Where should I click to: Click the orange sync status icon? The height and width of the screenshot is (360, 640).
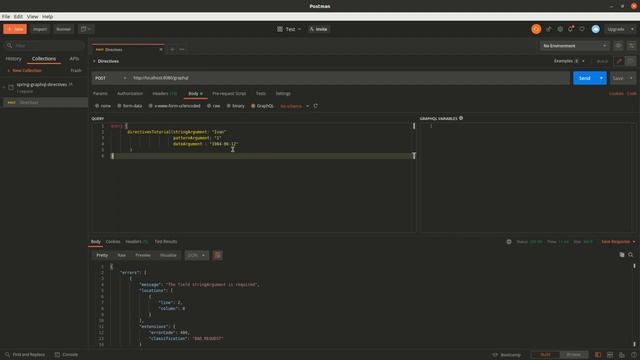pyautogui.click(x=536, y=29)
